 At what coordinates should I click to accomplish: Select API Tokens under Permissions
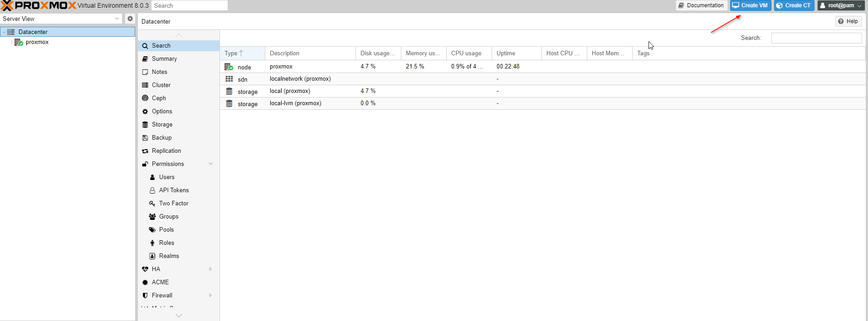coord(174,190)
